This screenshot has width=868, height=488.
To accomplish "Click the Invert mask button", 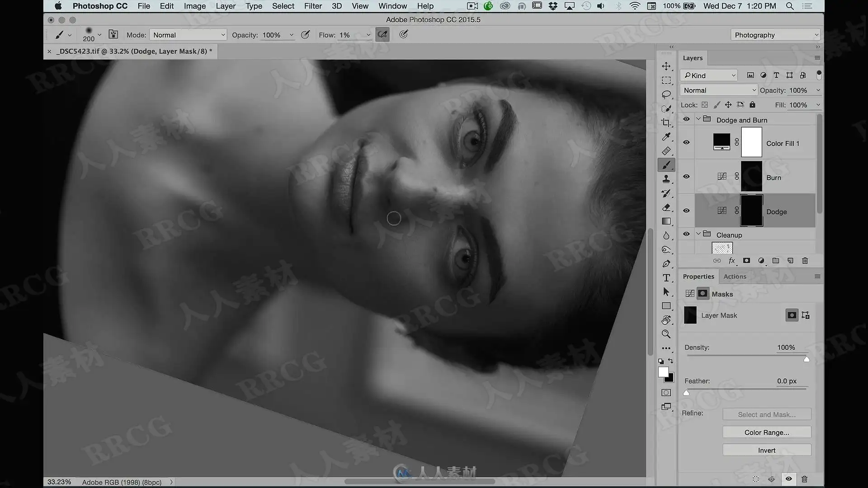I will [x=767, y=450].
